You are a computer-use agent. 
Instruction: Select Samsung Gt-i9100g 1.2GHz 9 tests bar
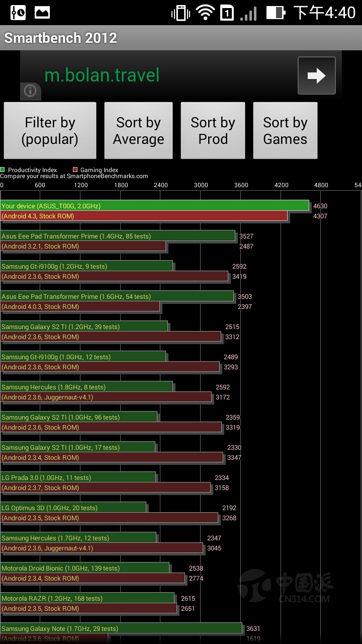point(86,266)
